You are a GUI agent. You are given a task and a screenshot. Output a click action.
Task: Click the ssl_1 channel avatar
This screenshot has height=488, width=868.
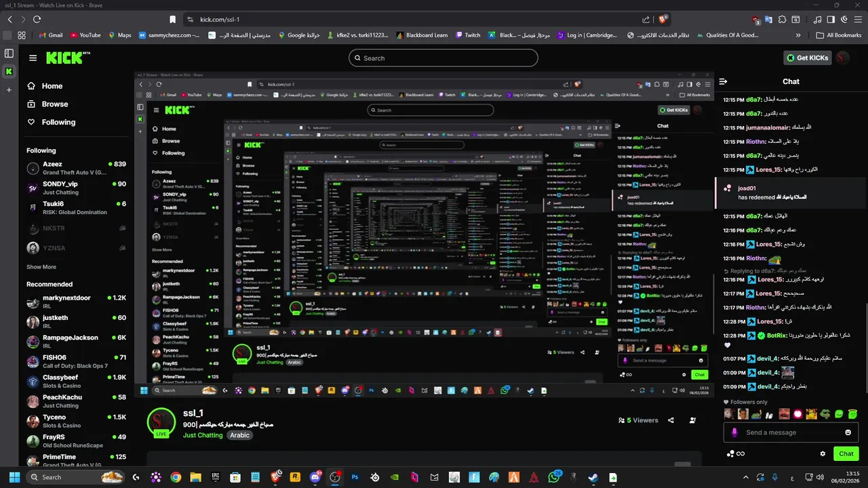coord(161,422)
